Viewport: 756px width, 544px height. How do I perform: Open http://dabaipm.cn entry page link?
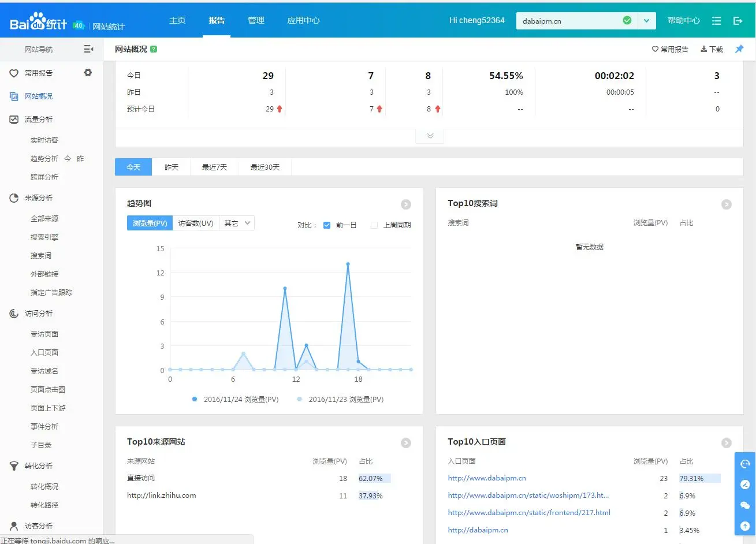[478, 530]
